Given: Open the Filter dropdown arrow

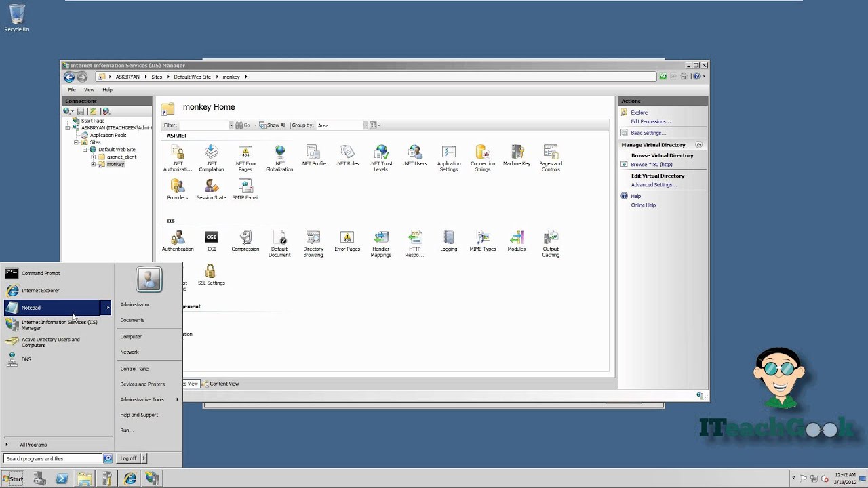Looking at the screenshot, I should pyautogui.click(x=231, y=125).
